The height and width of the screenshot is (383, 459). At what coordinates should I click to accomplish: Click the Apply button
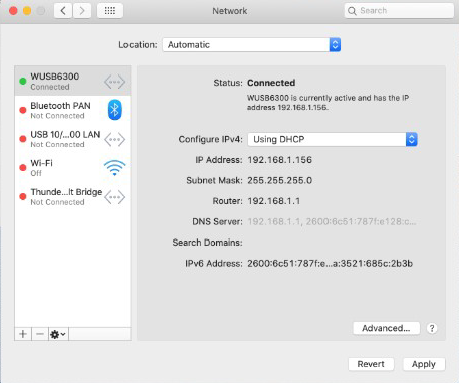tap(424, 364)
